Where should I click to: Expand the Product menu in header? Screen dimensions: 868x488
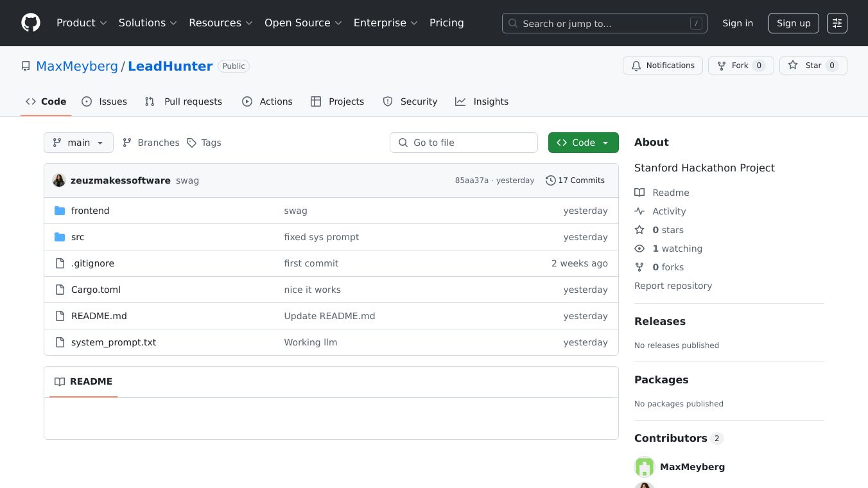click(x=82, y=23)
